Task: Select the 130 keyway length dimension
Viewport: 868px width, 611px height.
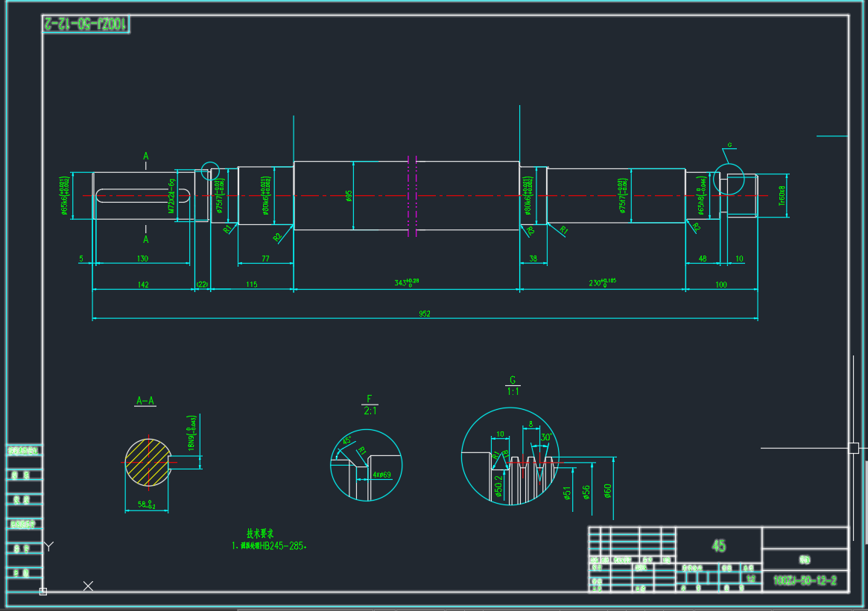Action: [143, 259]
